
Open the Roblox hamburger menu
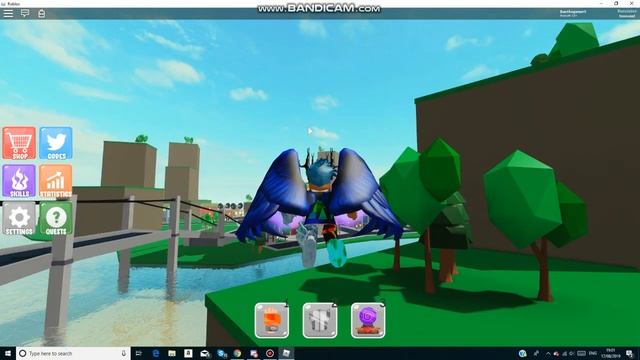point(8,13)
